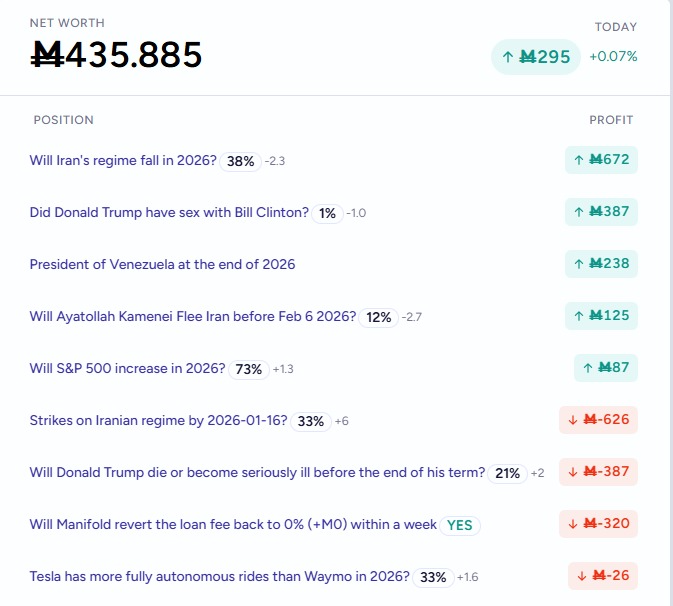Open Tesla vs Waymo autonomous rides market
The image size is (673, 606).
pos(219,577)
